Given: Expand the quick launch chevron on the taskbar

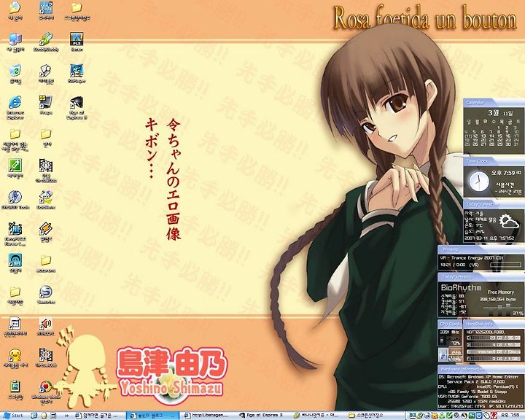Looking at the screenshot, I should 66,416.
